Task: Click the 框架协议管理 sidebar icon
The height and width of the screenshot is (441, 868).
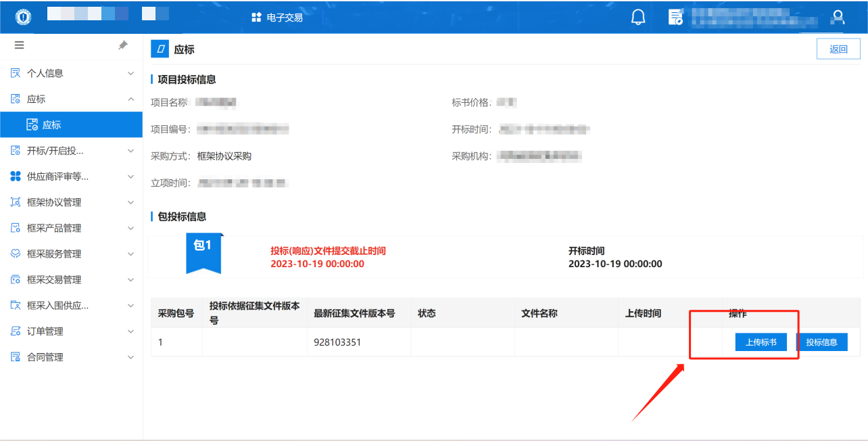Action: click(16, 202)
